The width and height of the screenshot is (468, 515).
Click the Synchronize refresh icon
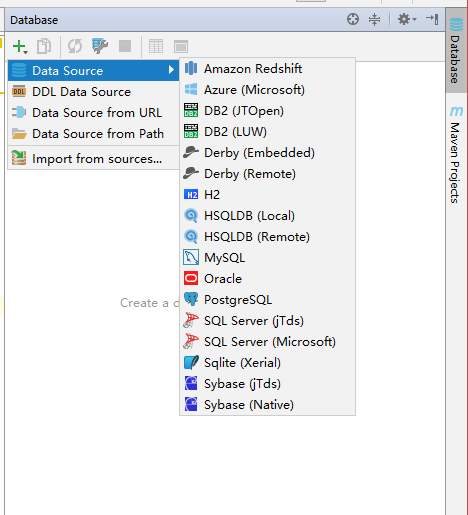[x=75, y=46]
